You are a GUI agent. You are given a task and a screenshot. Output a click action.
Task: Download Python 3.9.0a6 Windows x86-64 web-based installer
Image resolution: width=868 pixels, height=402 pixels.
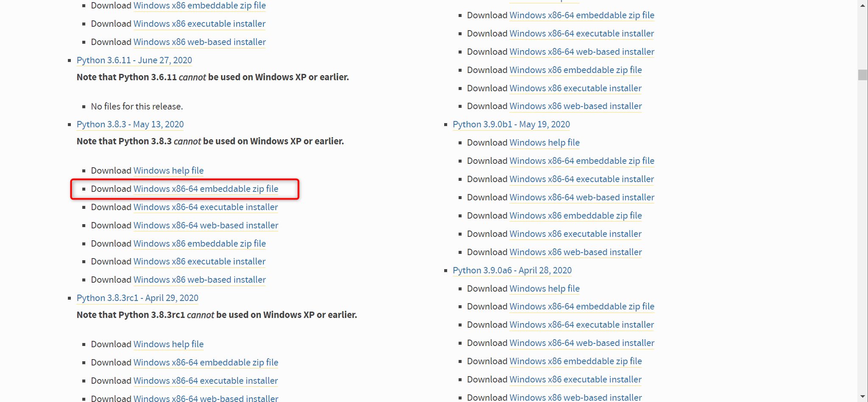[x=582, y=343]
